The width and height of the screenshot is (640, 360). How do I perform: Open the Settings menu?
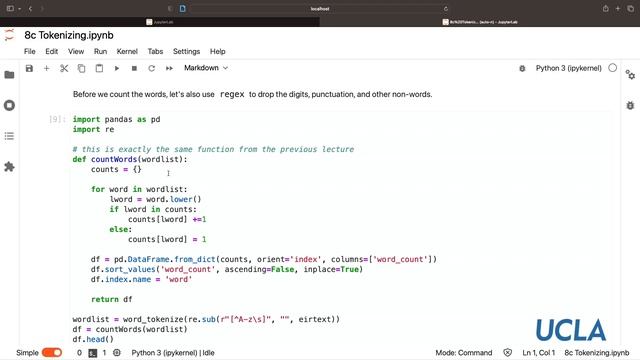tap(187, 51)
